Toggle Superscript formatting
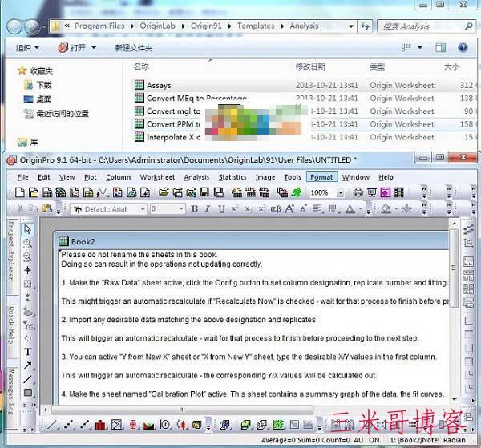The image size is (481, 448). [234, 209]
